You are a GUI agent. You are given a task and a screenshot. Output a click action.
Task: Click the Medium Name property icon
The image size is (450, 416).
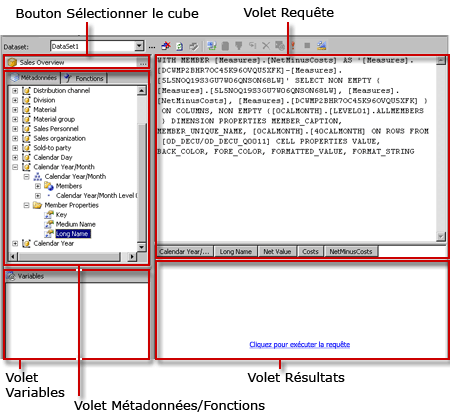point(49,224)
